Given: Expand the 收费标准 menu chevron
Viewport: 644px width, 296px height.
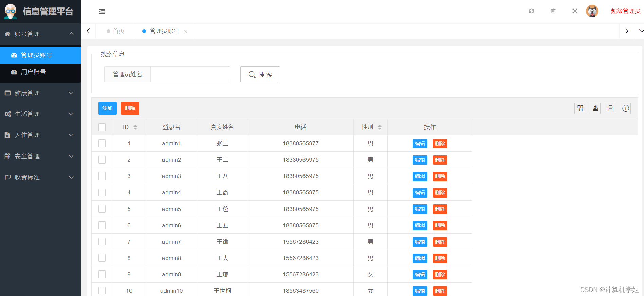Looking at the screenshot, I should click(71, 177).
